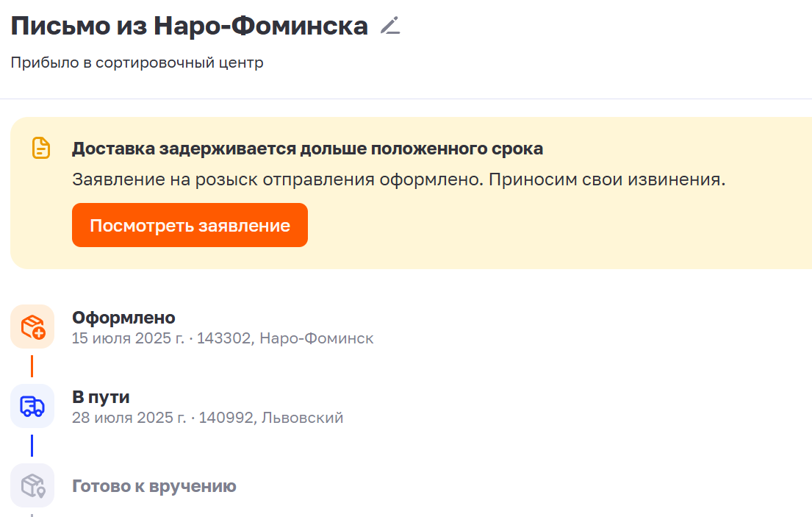Click the heading Доставка задерживается дольше положенного срока
This screenshot has width=812, height=517.
[x=307, y=149]
